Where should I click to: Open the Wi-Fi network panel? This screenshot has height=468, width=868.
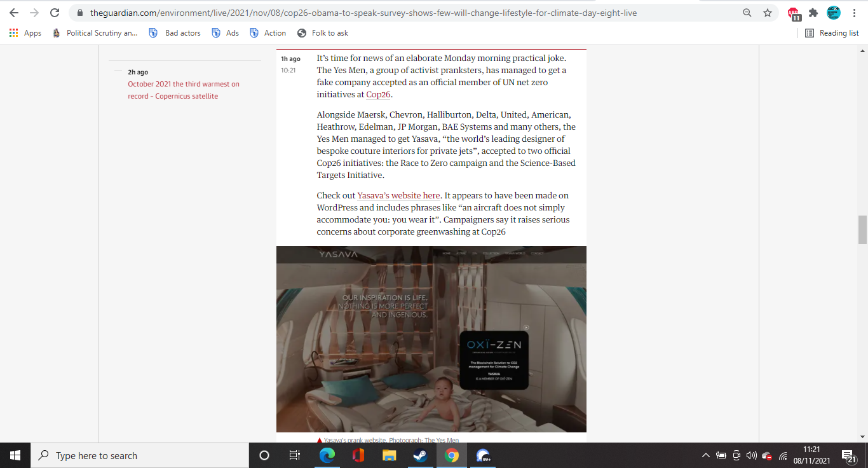(783, 456)
